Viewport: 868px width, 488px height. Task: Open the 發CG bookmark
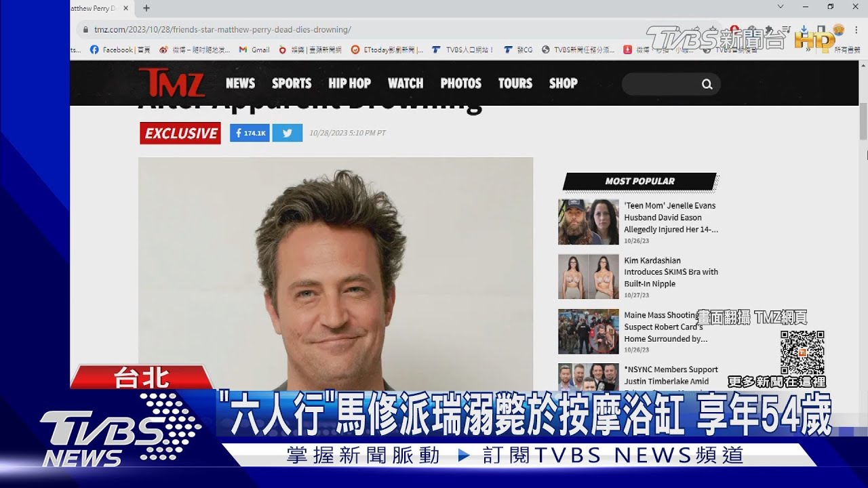[x=518, y=49]
